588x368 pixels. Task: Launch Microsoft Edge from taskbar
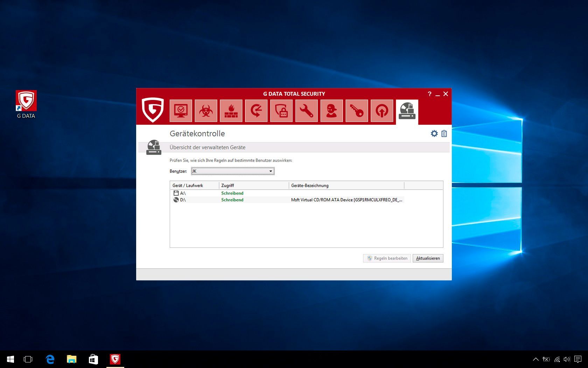(x=50, y=359)
